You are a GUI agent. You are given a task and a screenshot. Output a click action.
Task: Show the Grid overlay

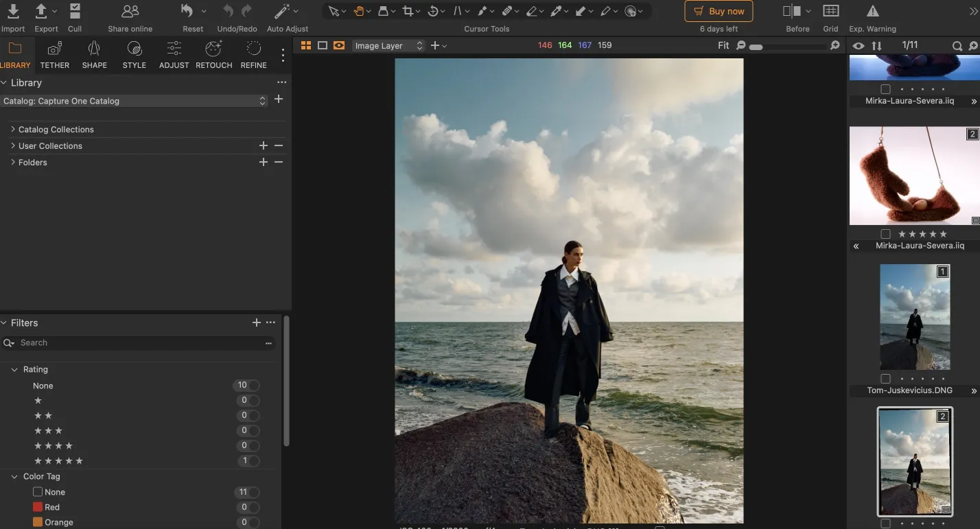830,12
